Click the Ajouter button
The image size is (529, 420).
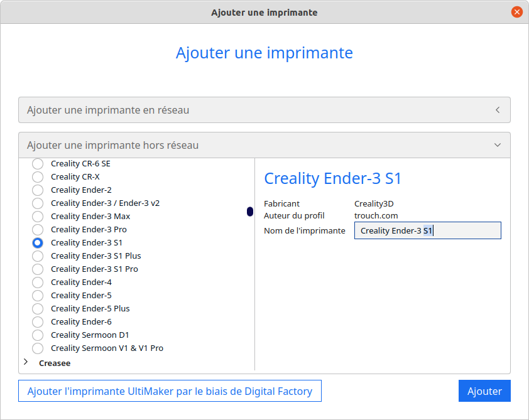click(484, 391)
